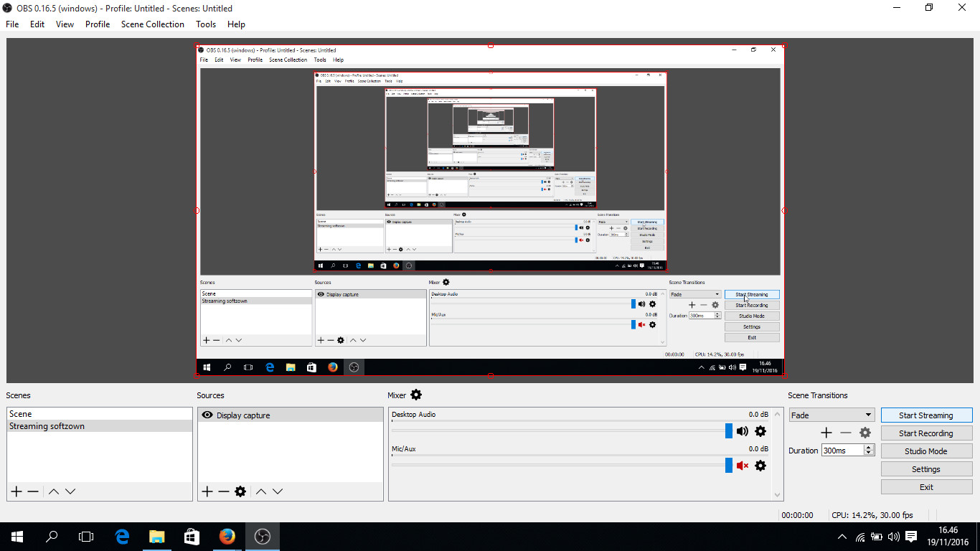This screenshot has height=551, width=980.
Task: Decrease Duration with down stepper arrow
Action: click(870, 453)
